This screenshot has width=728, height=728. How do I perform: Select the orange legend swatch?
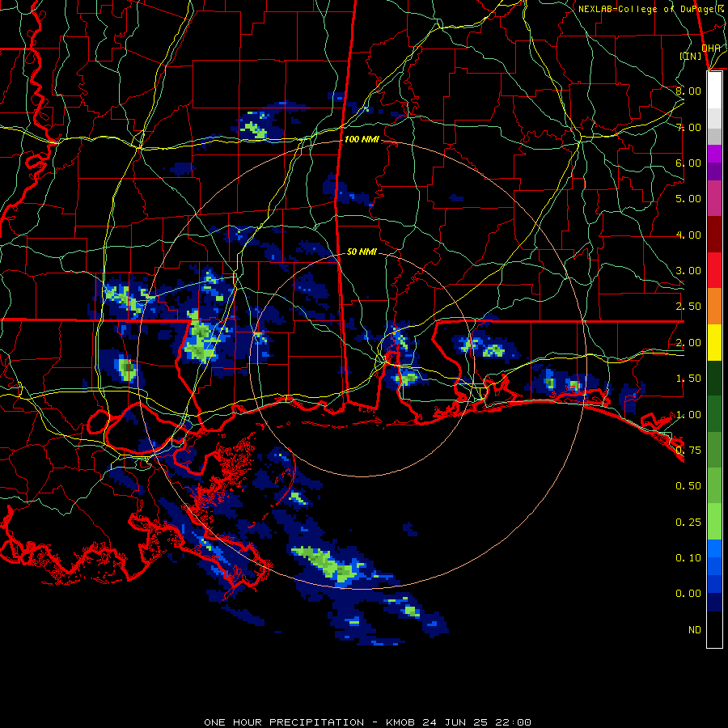714,307
